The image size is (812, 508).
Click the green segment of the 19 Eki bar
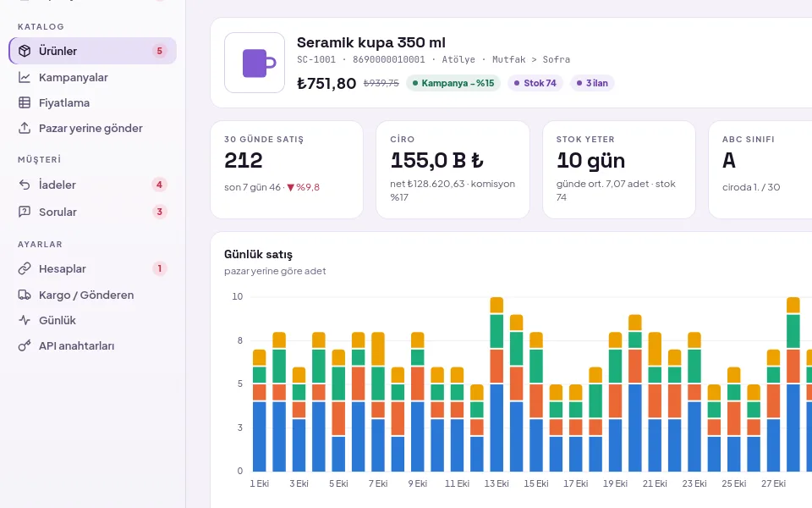coord(615,367)
